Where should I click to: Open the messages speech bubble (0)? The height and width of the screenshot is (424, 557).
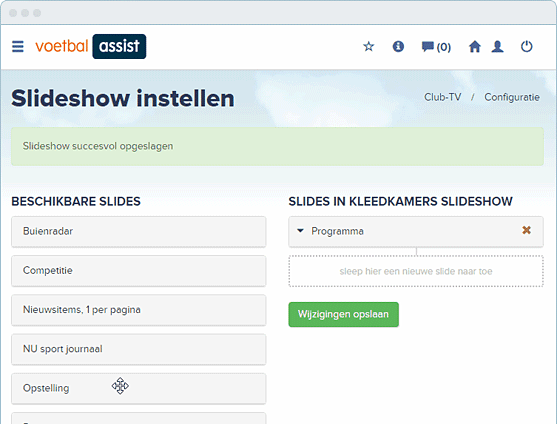[x=436, y=47]
